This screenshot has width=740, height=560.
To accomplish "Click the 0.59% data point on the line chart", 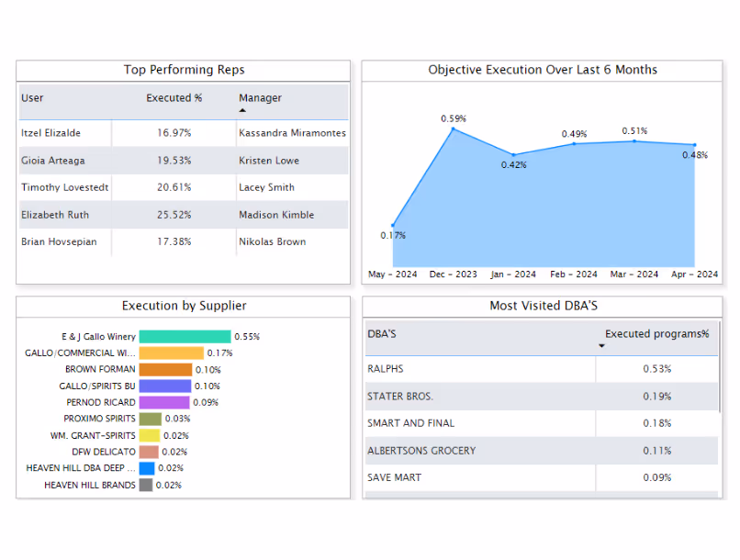I will click(454, 129).
